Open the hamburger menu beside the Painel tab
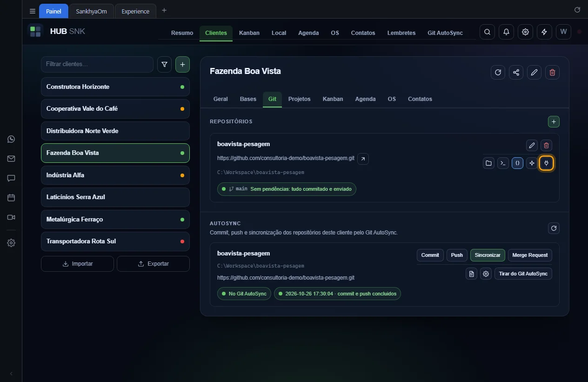The height and width of the screenshot is (382, 588). click(33, 11)
